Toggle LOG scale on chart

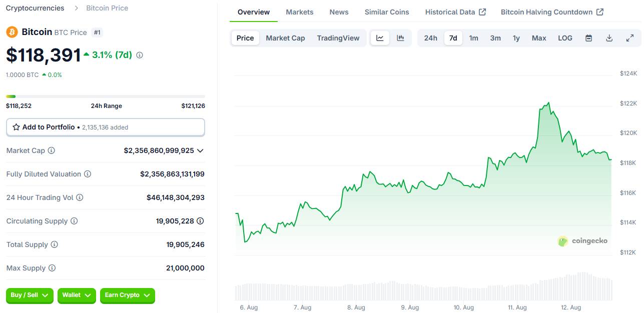tap(565, 38)
